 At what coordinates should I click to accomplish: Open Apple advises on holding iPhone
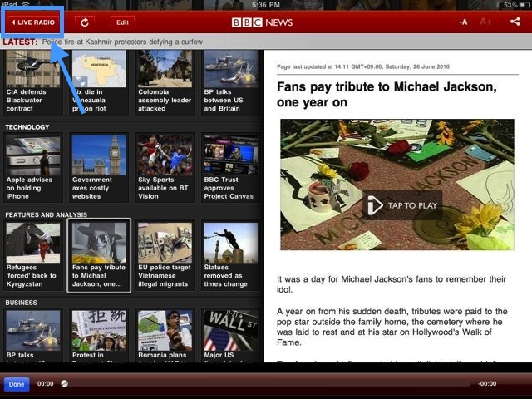33,168
